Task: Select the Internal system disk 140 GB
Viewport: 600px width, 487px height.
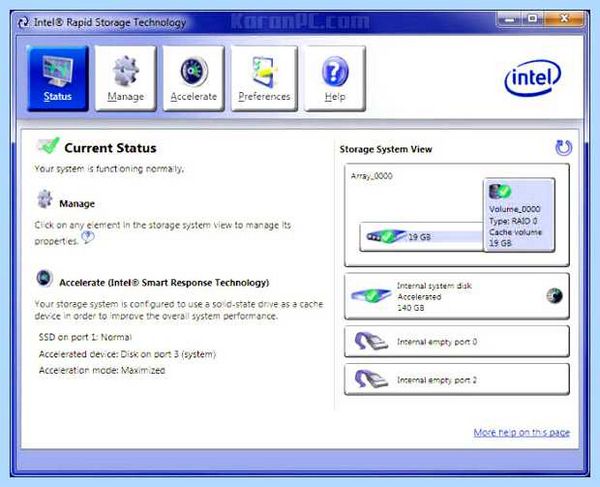Action: (457, 296)
